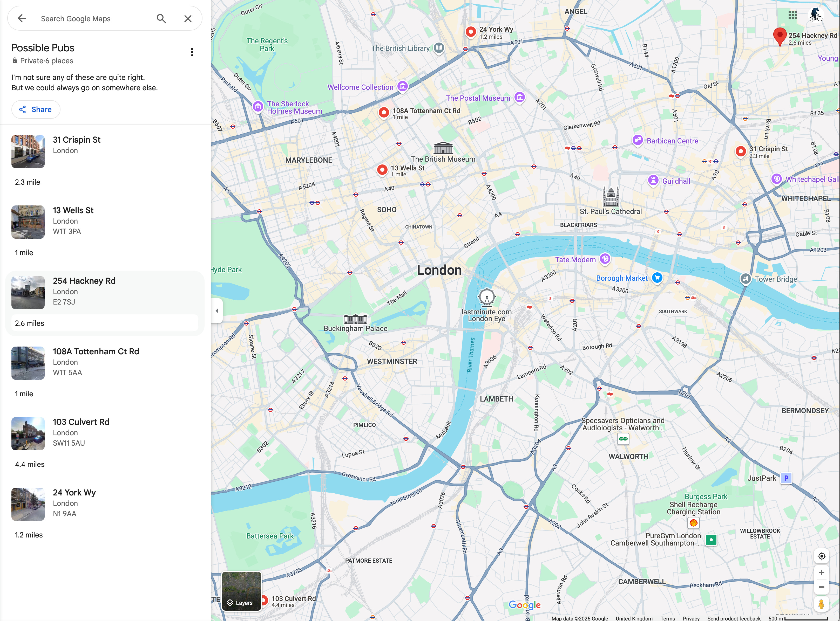Click the Whitechapel Gallery icon

click(x=776, y=179)
